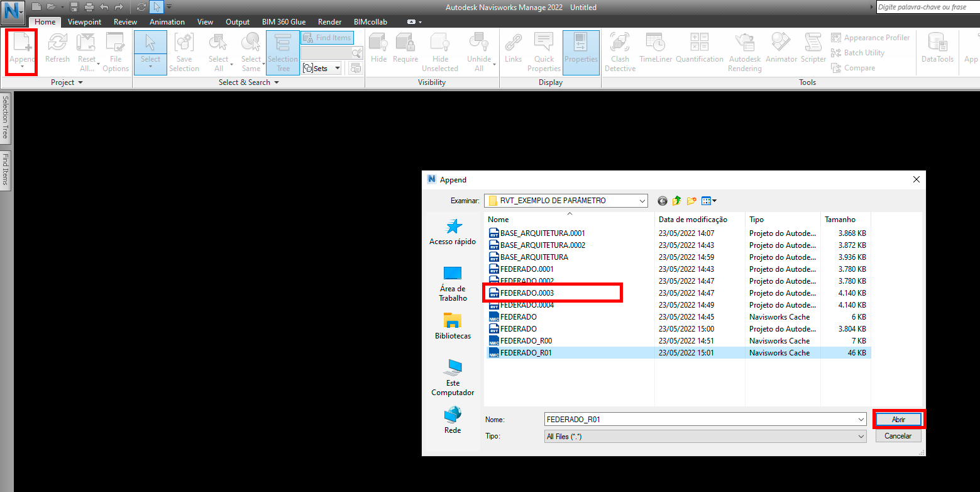
Task: Click the New file icon in quick access toolbar
Action: pyautogui.click(x=36, y=8)
